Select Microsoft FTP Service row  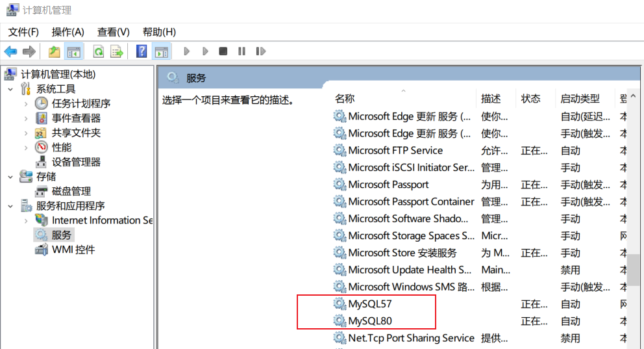click(x=395, y=151)
